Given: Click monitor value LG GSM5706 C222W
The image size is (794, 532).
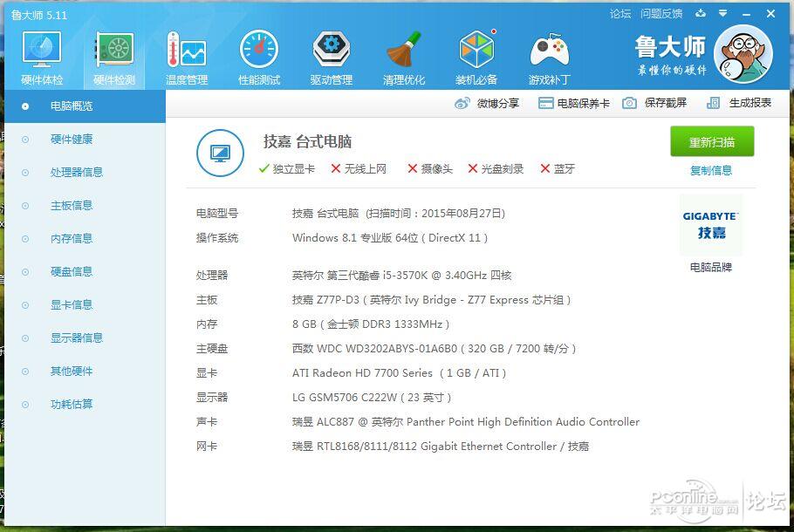Looking at the screenshot, I should (372, 398).
